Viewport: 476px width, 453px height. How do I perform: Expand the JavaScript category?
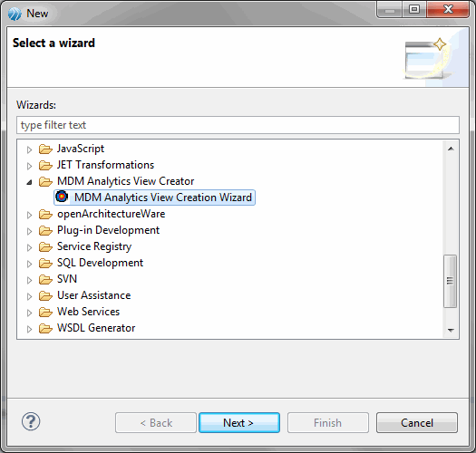pos(29,149)
